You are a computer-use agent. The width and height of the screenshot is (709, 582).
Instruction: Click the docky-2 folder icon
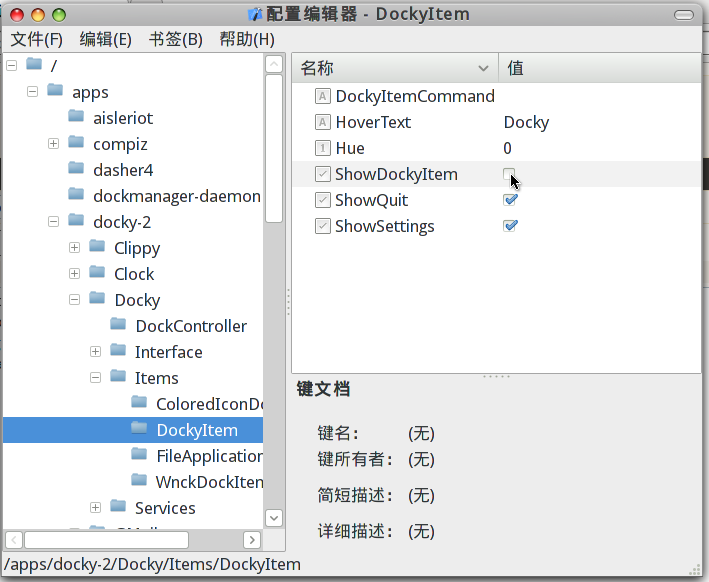76,220
